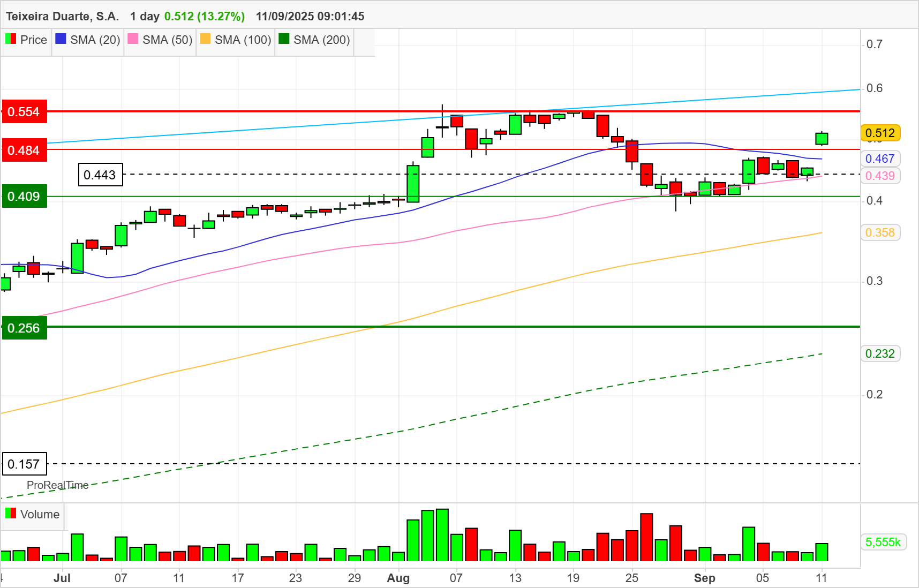Select the blue SMA (20) color swatch

point(61,39)
